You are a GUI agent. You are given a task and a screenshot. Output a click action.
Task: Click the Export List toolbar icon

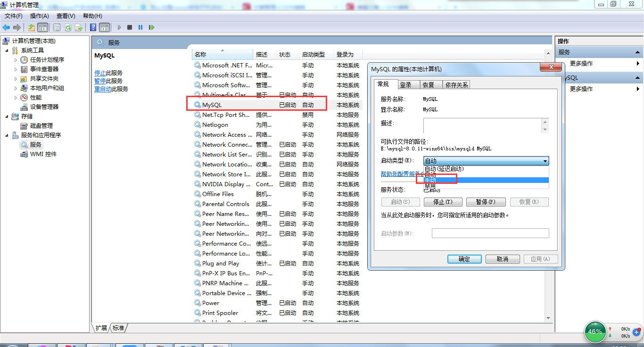pyautogui.click(x=79, y=27)
